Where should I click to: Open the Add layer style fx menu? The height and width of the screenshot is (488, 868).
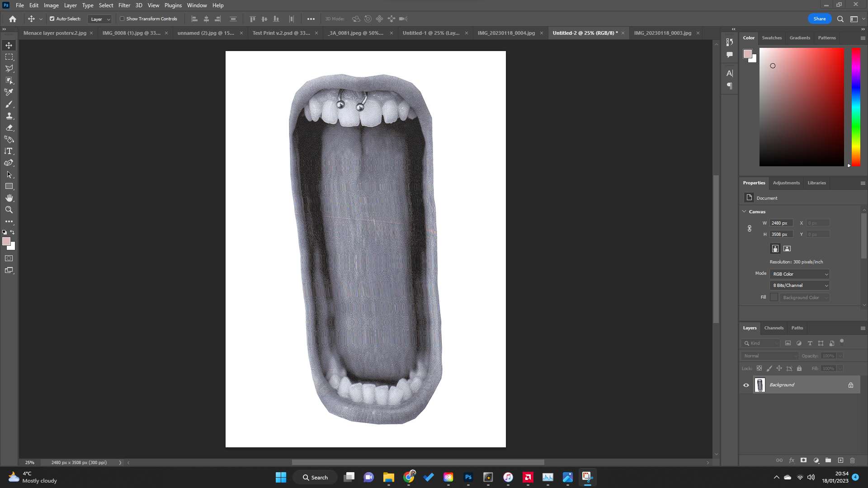[792, 460]
